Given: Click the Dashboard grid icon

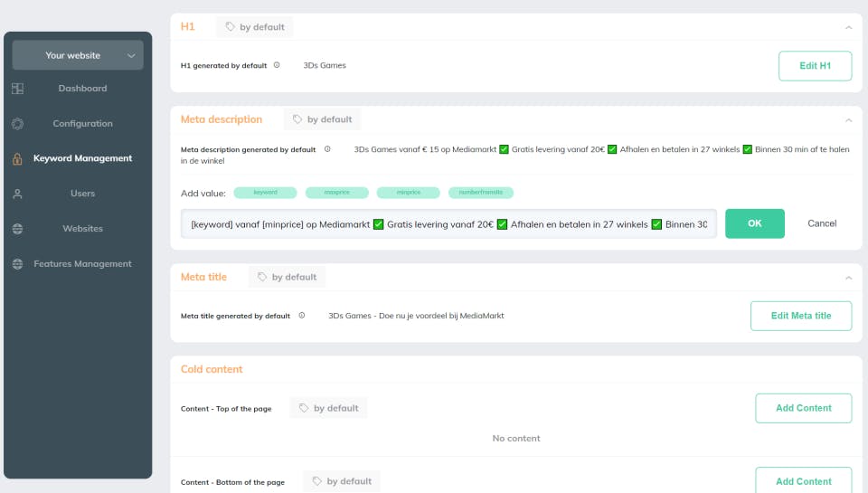Looking at the screenshot, I should pos(18,89).
